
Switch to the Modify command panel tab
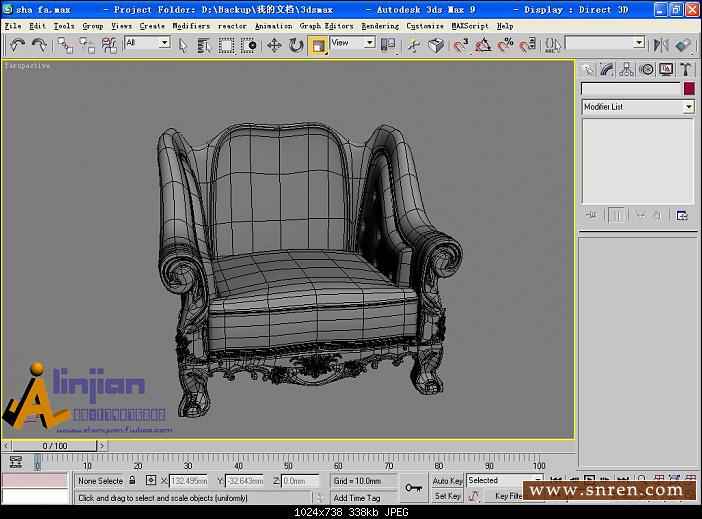click(607, 69)
